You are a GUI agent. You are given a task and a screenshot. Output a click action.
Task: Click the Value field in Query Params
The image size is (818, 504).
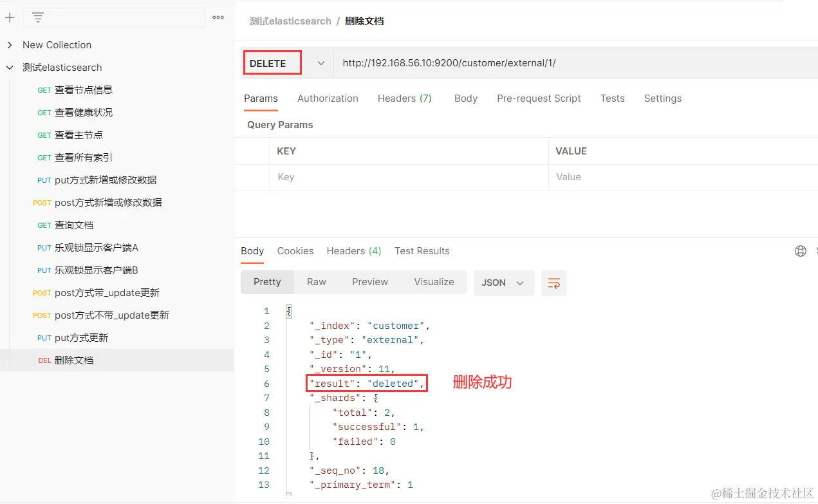pos(683,177)
